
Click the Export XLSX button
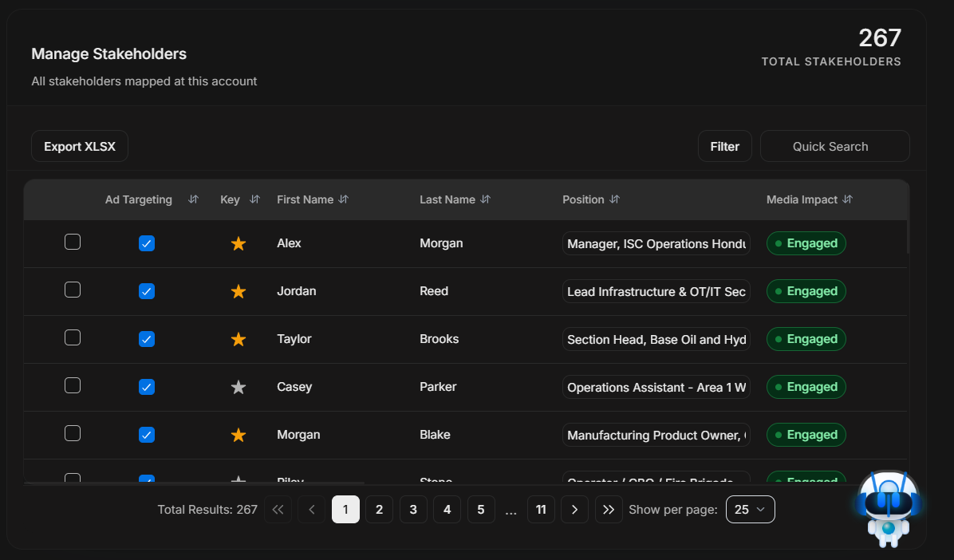80,146
